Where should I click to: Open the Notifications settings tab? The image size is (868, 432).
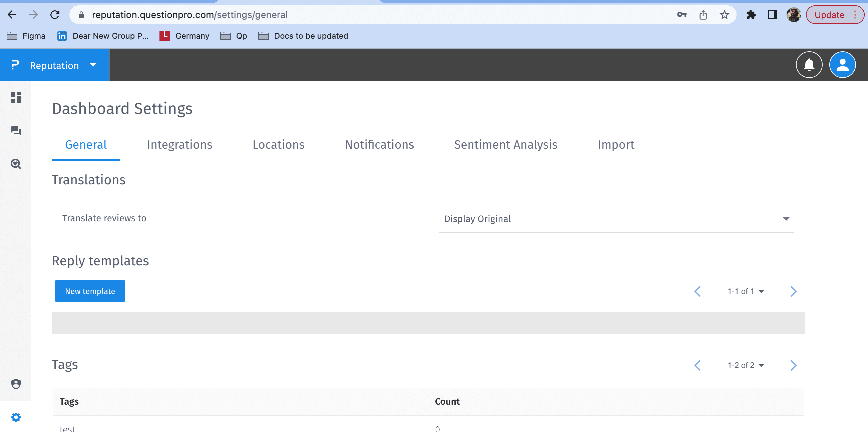379,145
